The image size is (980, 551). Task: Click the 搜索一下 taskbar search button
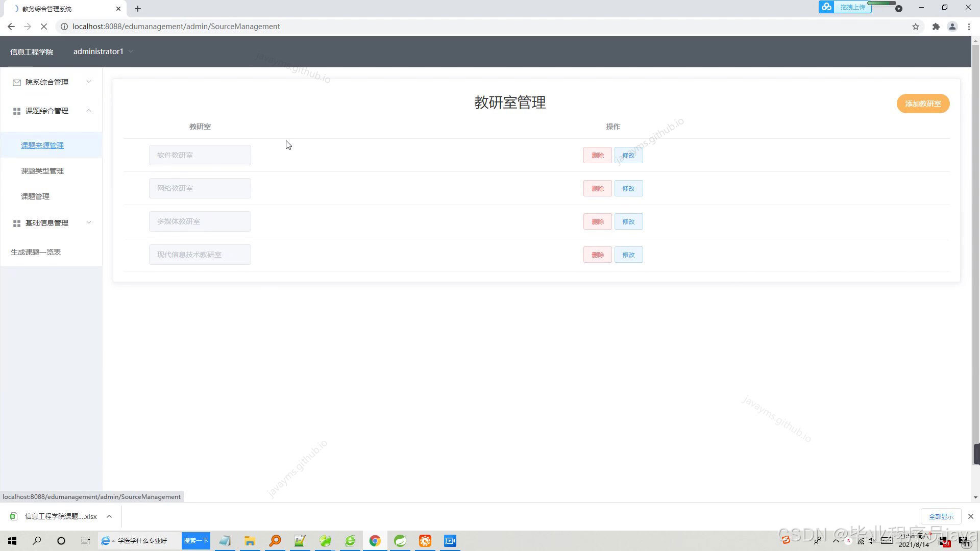tap(196, 541)
